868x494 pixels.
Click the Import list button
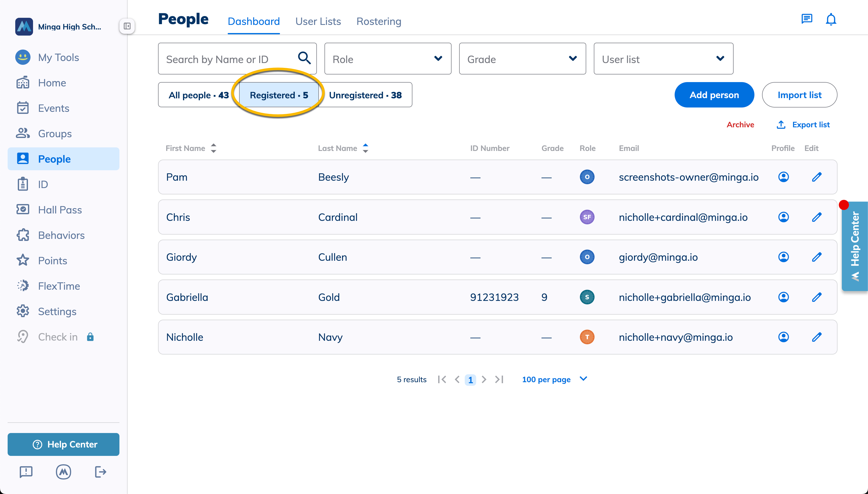coord(799,95)
